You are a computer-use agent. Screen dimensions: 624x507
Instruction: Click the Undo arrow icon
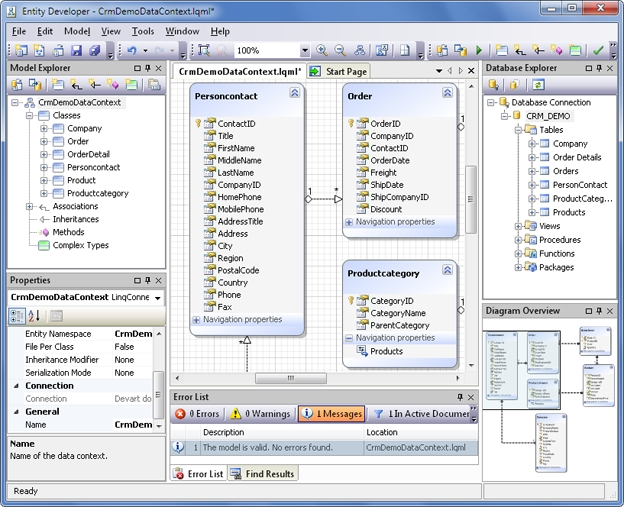coord(132,51)
